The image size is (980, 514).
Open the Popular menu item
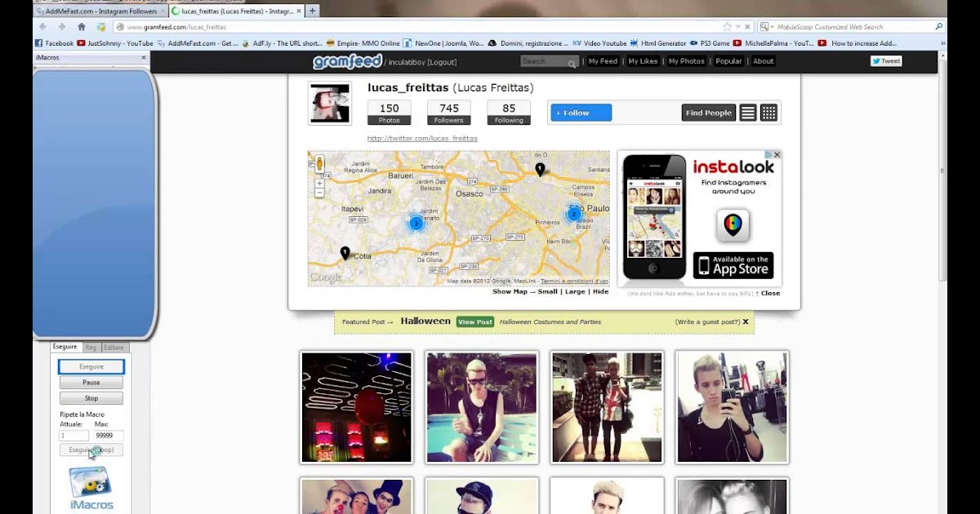[x=728, y=61]
